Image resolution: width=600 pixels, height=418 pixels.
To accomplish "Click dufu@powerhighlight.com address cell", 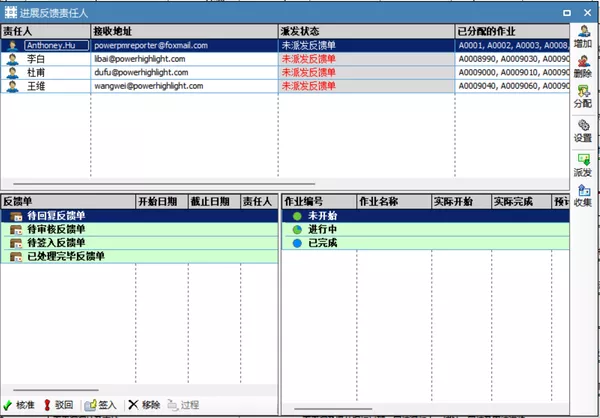I will (184, 73).
